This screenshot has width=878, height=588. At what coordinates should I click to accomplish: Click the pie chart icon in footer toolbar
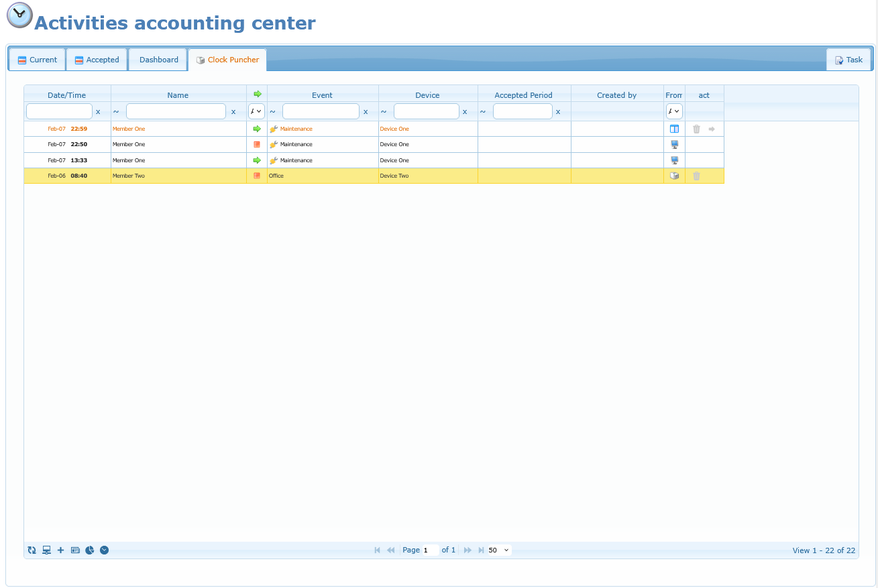point(89,550)
